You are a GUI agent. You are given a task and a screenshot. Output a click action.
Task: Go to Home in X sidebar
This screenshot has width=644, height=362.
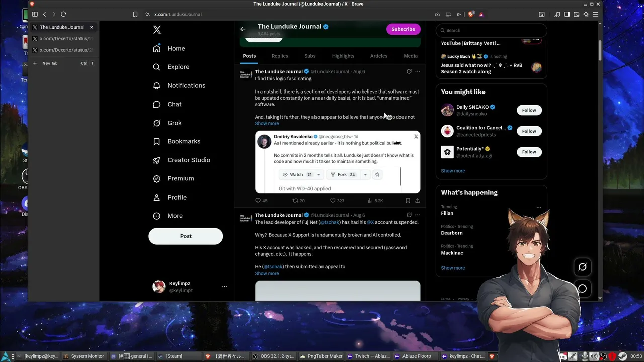coord(169,48)
